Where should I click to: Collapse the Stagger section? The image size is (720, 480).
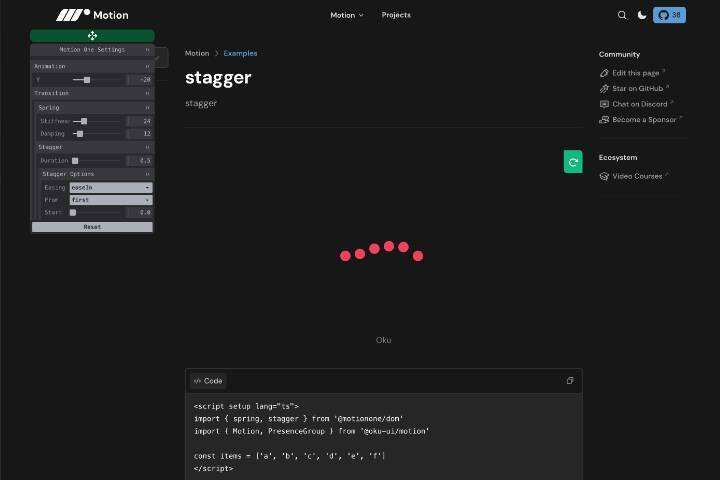(x=94, y=147)
